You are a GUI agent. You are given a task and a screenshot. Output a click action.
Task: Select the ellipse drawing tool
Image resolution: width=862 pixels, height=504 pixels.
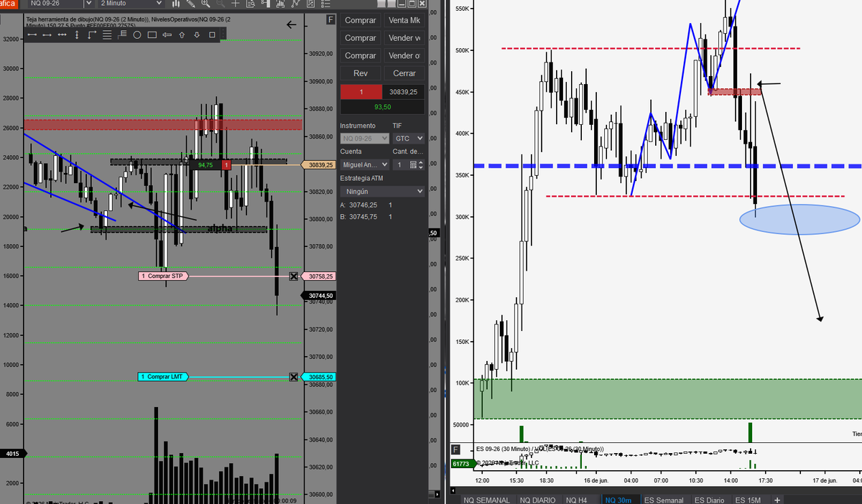[137, 34]
